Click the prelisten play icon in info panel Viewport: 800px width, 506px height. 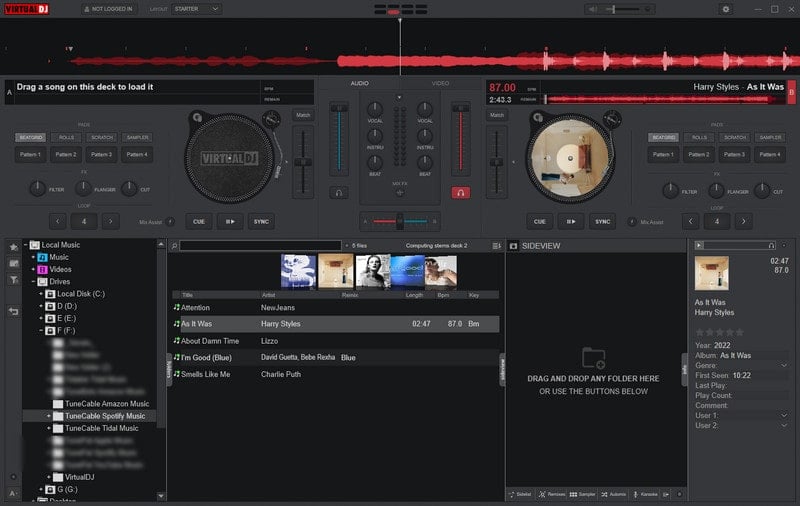click(699, 245)
